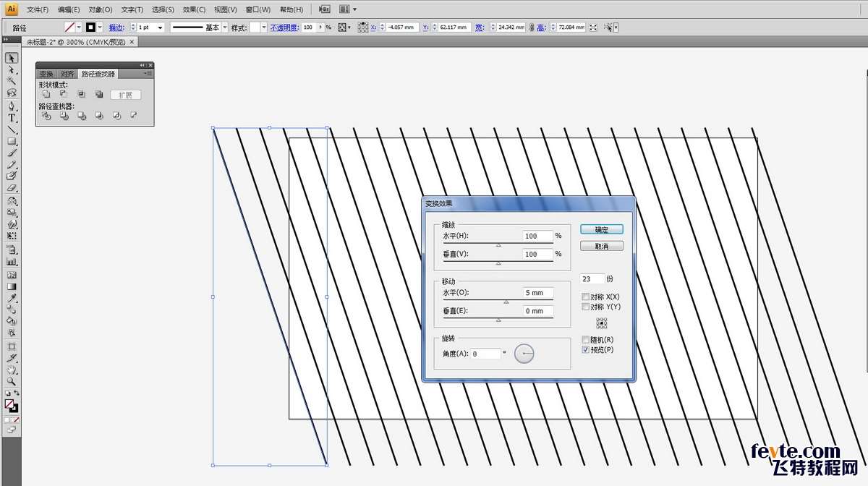Select the Rotate tool
The height and width of the screenshot is (486, 868).
12,200
